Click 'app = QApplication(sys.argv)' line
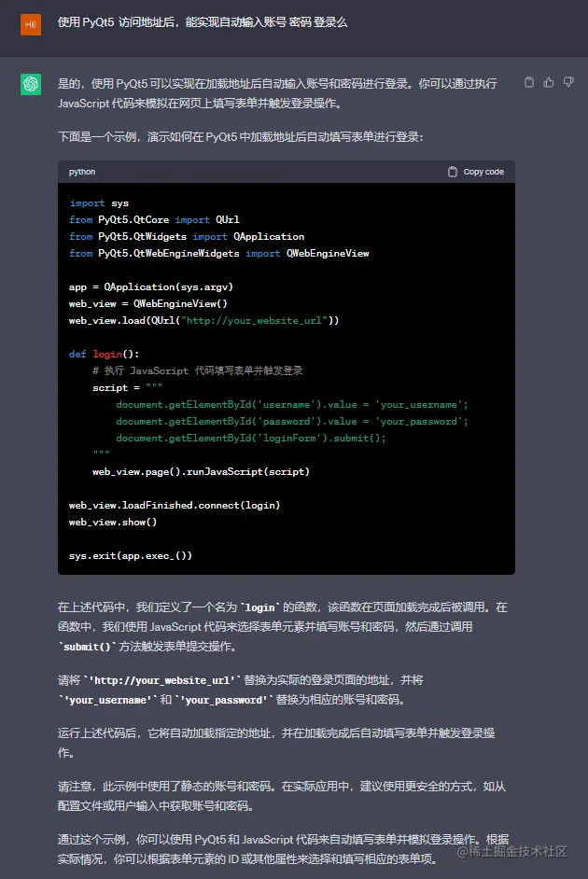 point(151,287)
